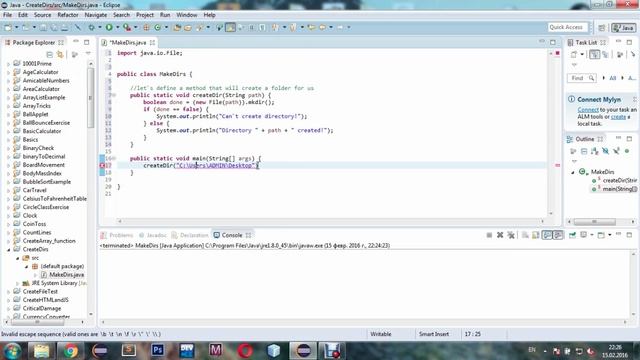Open the File menu
The image size is (640, 360).
7,15
